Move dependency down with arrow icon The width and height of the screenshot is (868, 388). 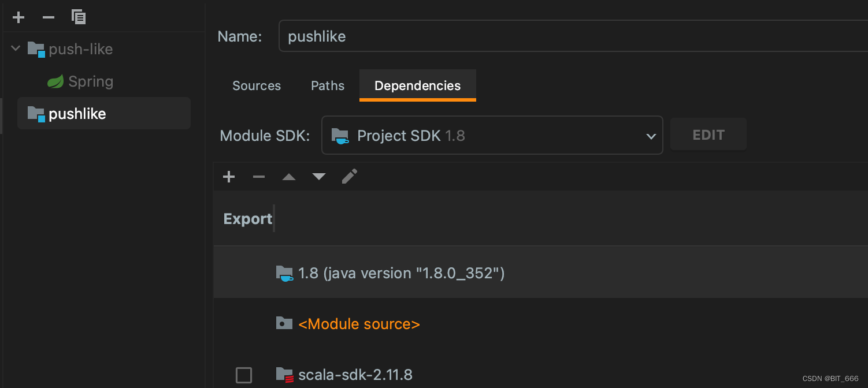[319, 177]
